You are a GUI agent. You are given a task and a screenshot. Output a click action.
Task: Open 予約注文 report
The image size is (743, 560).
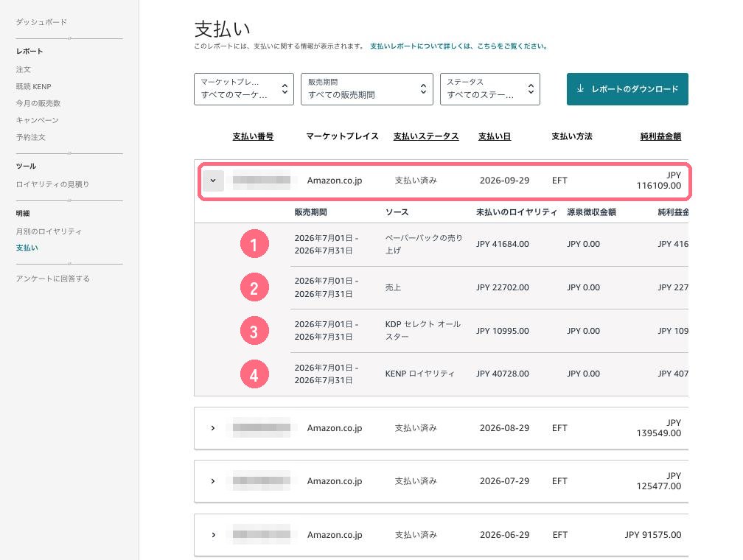[x=30, y=137]
